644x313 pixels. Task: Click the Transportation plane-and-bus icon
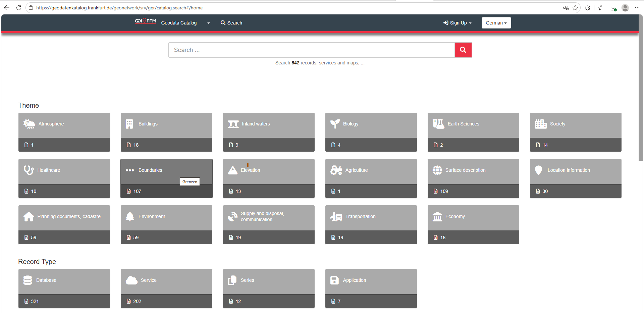(336, 216)
